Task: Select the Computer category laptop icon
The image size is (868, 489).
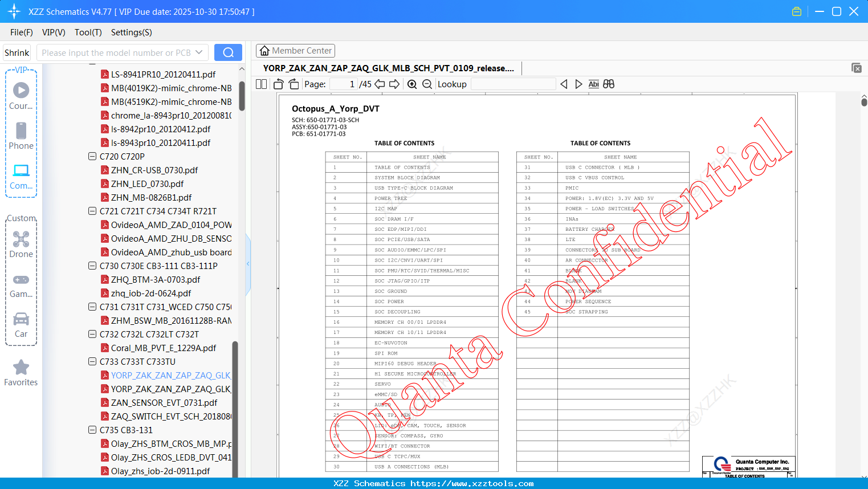Action: tap(21, 176)
